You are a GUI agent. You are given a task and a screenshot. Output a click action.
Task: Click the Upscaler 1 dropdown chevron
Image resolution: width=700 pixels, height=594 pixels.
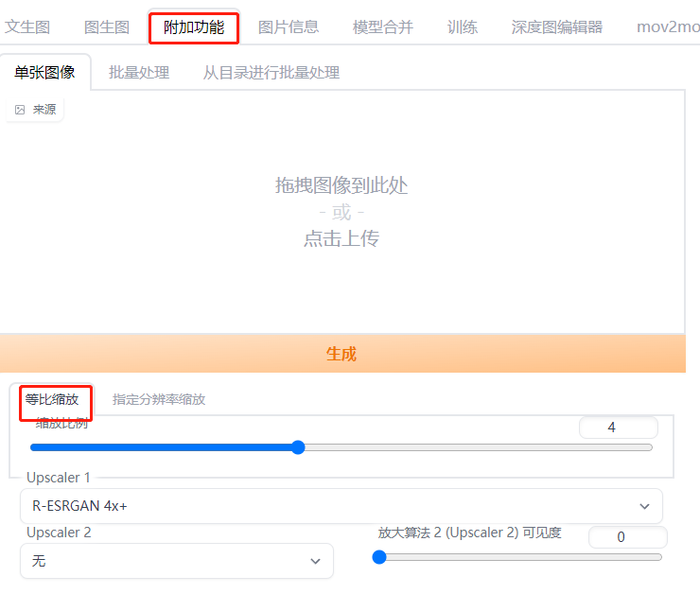644,506
